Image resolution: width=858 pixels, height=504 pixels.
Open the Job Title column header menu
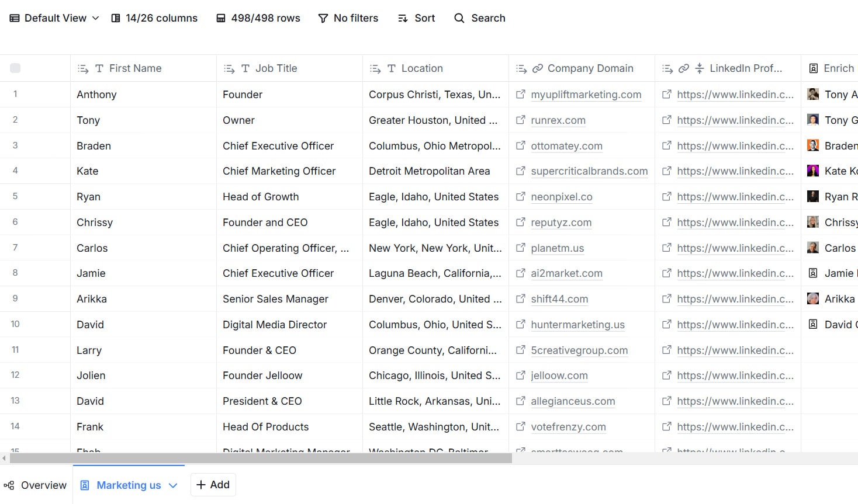point(230,69)
